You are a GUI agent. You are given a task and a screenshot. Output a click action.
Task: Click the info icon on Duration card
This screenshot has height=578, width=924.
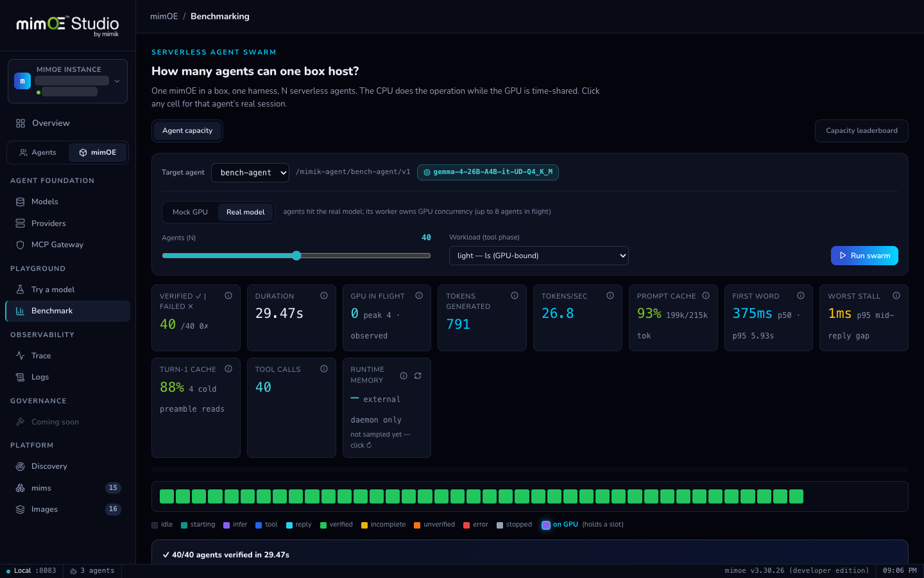tap(324, 295)
